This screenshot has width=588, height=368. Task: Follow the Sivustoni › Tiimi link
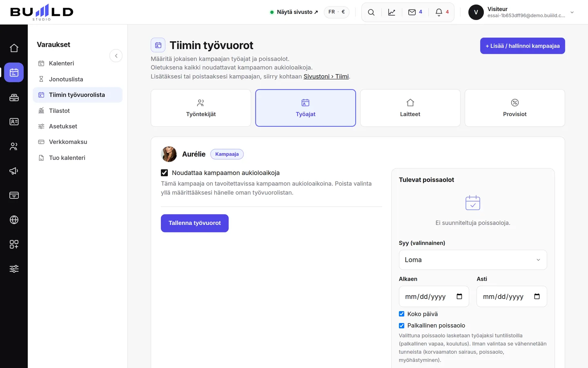tap(326, 76)
